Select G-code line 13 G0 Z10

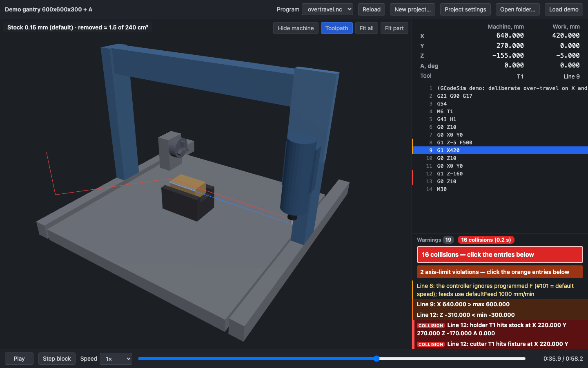pos(500,182)
